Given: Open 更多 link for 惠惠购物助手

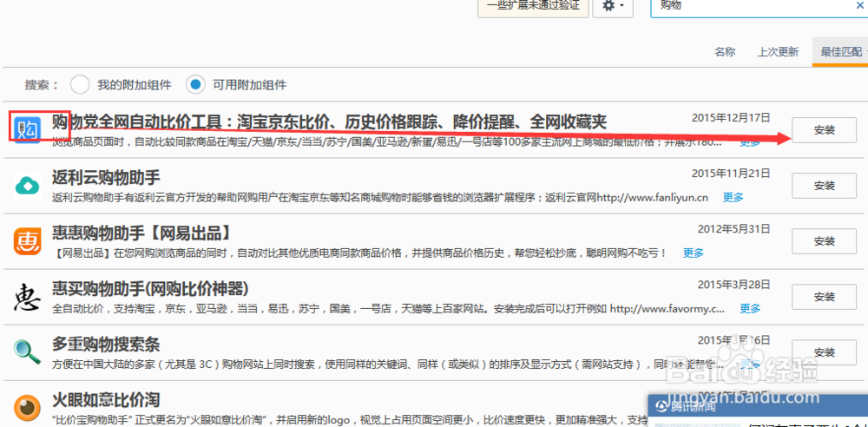Looking at the screenshot, I should click(693, 253).
